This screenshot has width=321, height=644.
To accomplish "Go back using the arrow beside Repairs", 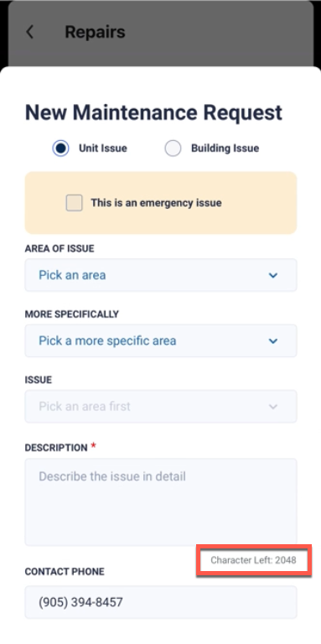I will (x=29, y=32).
